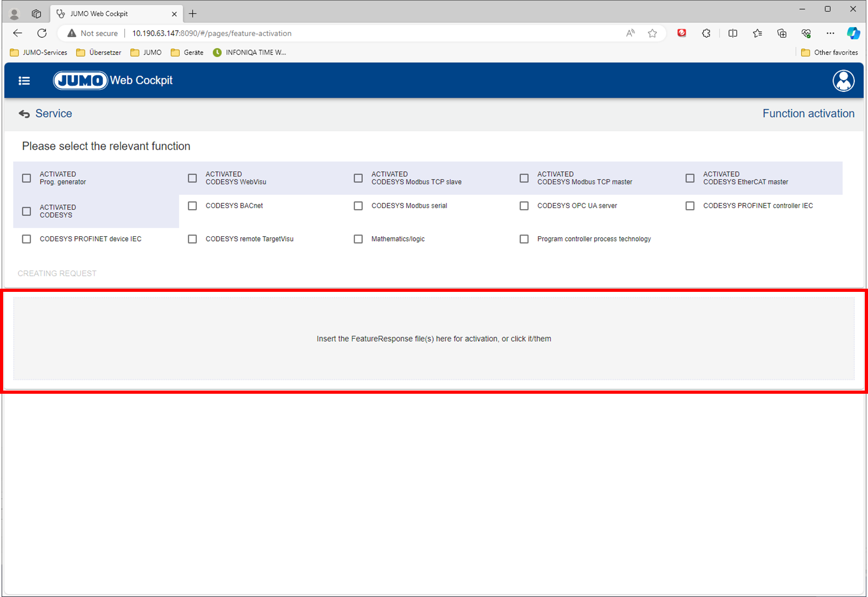Image resolution: width=868 pixels, height=597 pixels.
Task: Click the user profile avatar icon
Action: (843, 81)
